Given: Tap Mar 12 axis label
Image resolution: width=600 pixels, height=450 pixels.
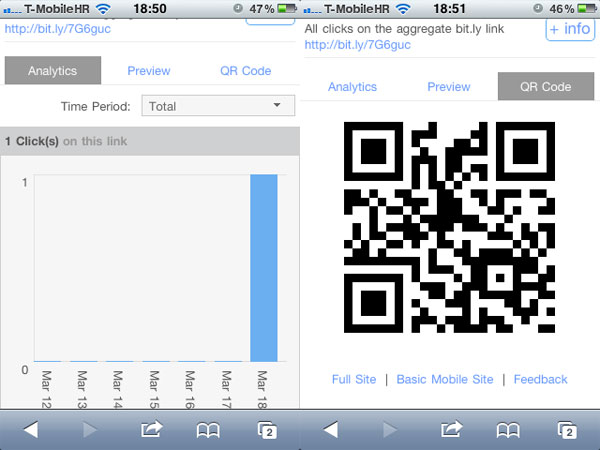Looking at the screenshot, I should (x=46, y=389).
